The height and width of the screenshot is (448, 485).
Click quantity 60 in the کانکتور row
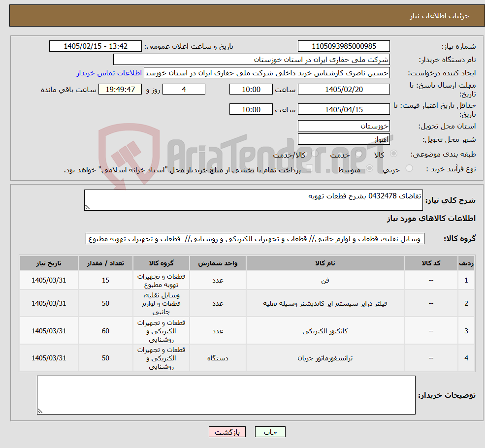105,331
